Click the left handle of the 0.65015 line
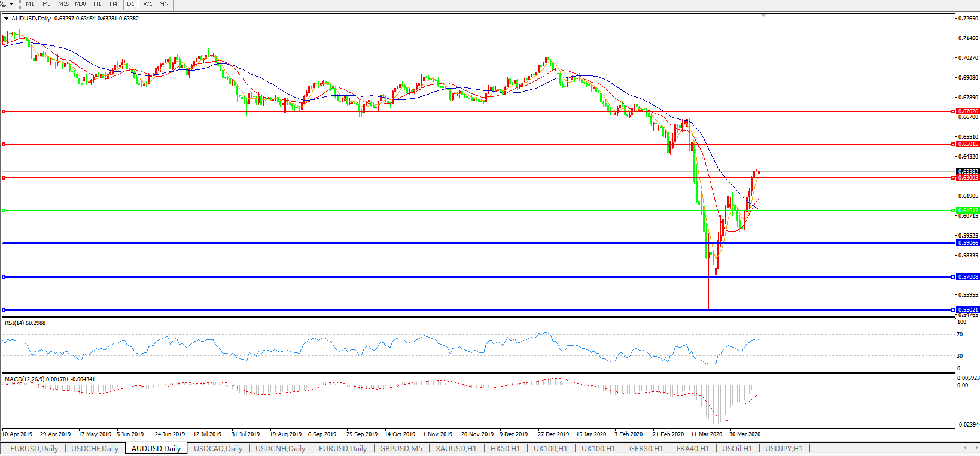 pyautogui.click(x=4, y=144)
